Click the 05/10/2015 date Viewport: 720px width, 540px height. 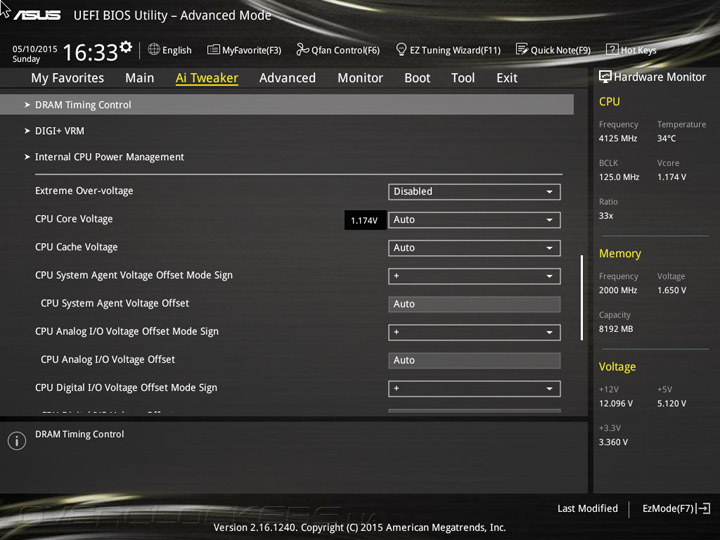[35, 49]
